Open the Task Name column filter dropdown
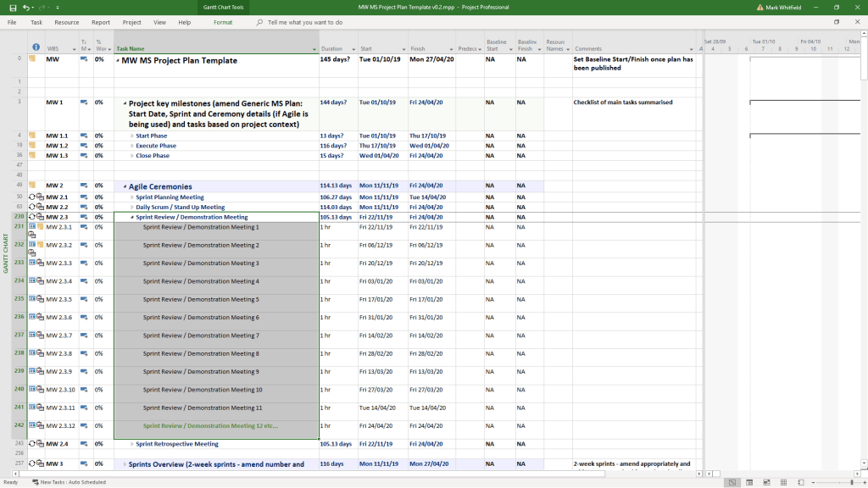Screen dimensions: 868x488 click(x=314, y=49)
